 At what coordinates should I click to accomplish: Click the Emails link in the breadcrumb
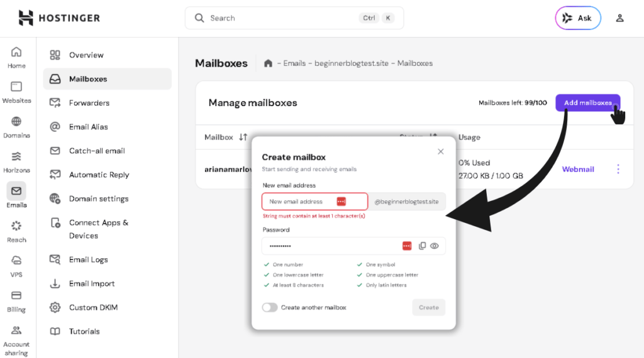[294, 63]
